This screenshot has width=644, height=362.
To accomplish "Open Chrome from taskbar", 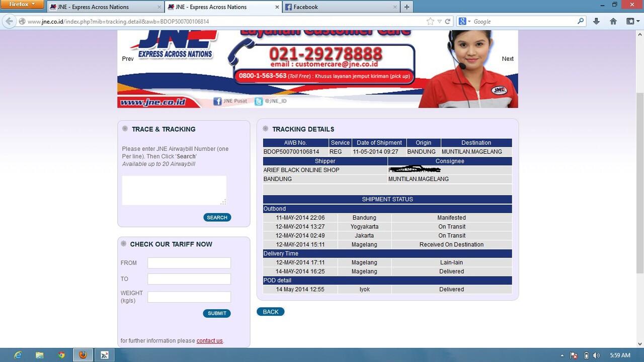I will (61, 355).
